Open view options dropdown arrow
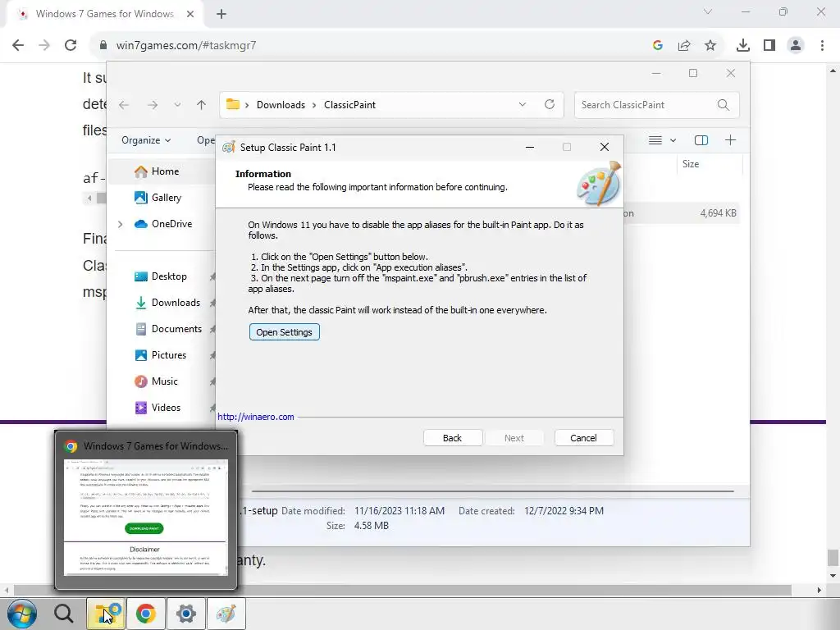The height and width of the screenshot is (630, 840). (x=673, y=140)
